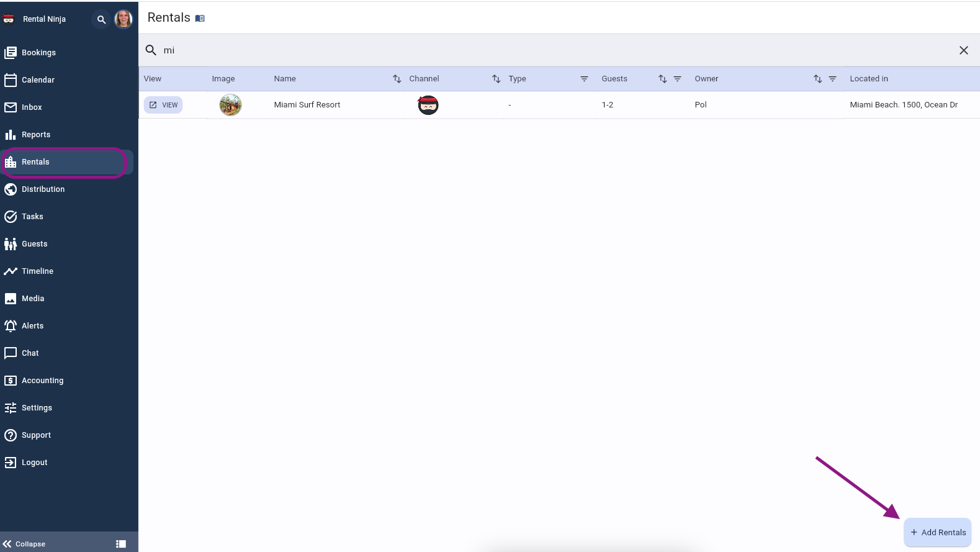The height and width of the screenshot is (552, 980).
Task: Click the 'Miami Surf Resort' name cell
Action: (307, 105)
